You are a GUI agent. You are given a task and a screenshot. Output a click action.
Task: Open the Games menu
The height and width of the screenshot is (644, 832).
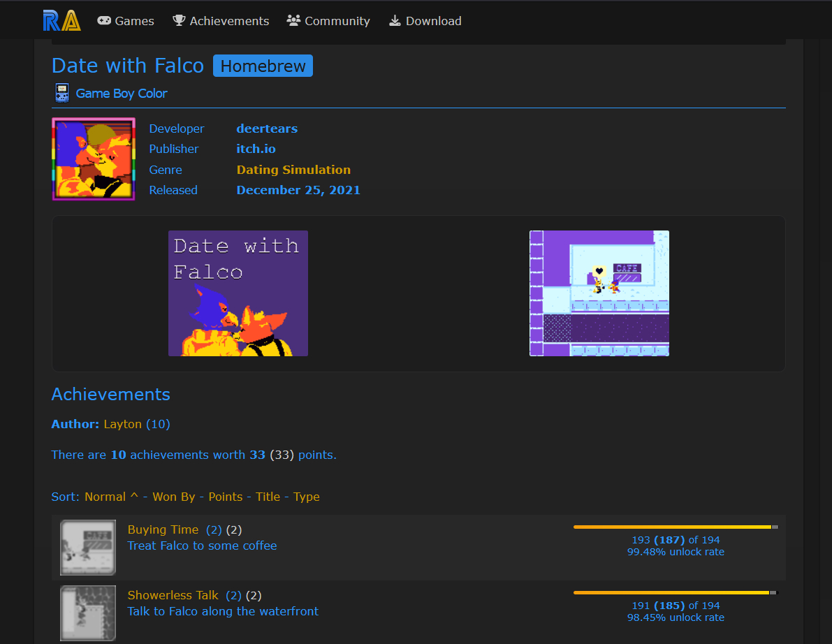126,21
